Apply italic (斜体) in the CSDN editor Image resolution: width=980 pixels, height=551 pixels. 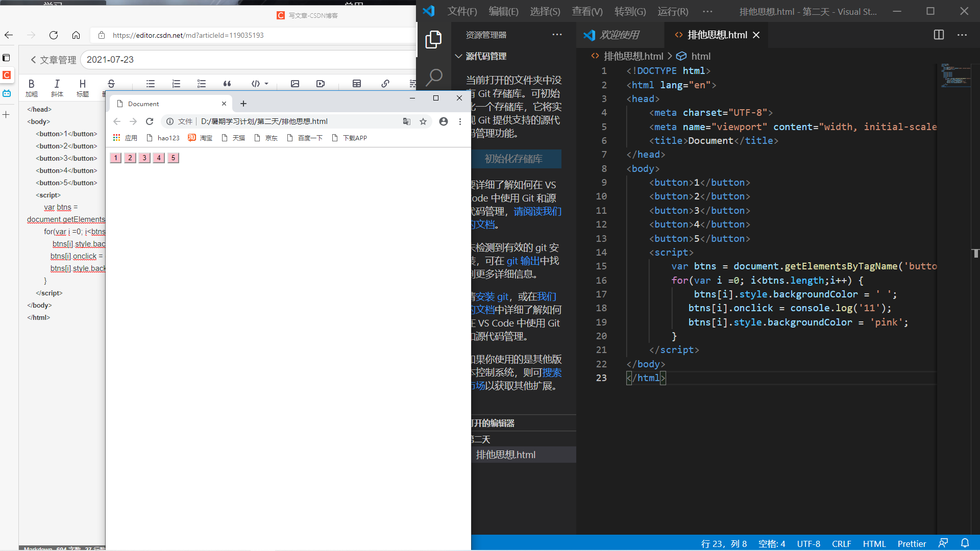[57, 87]
